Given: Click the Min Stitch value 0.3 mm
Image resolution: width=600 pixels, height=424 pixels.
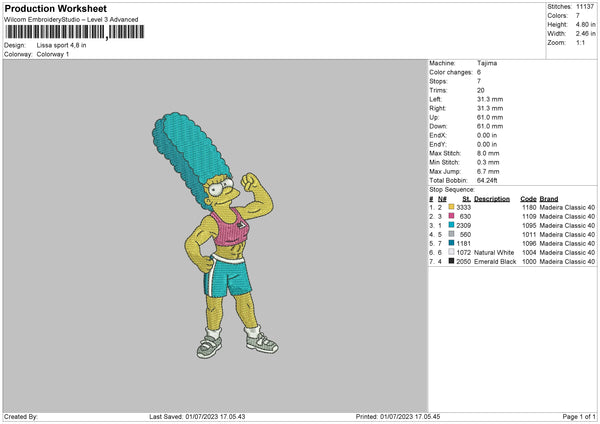Looking at the screenshot, I should click(x=488, y=163).
